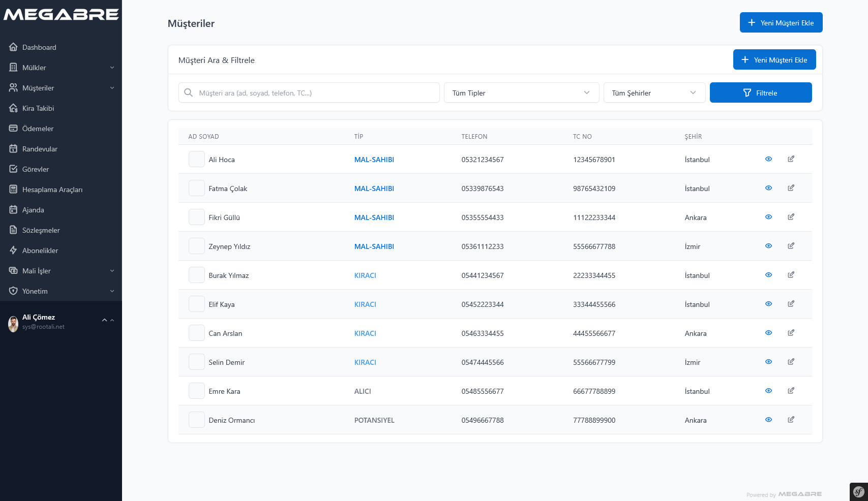The image size is (868, 501).
Task: Open edit icon for Deniz Ormancı row
Action: [x=791, y=420]
